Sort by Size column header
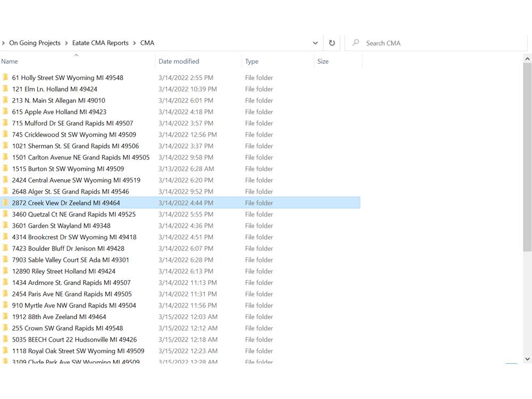532x399 pixels. 323,61
